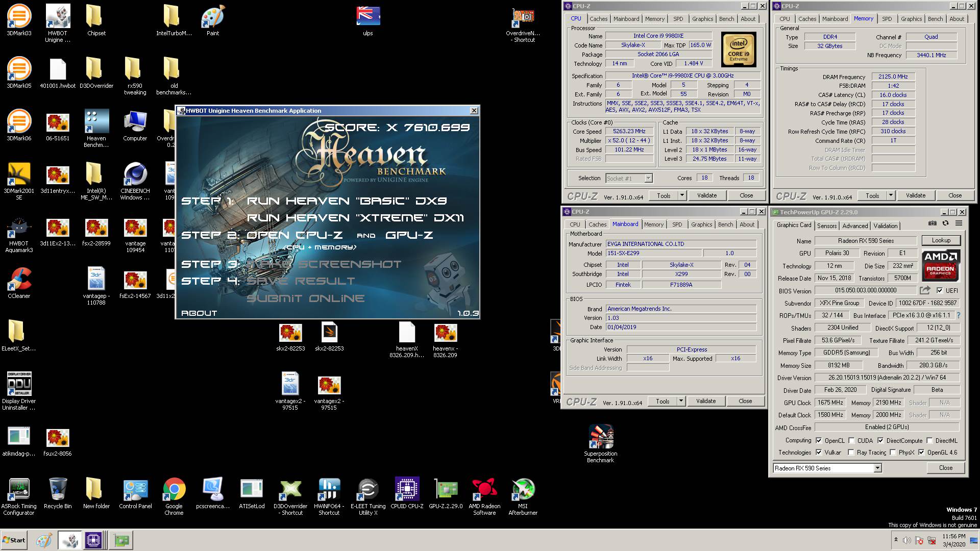Launch E-LEET Tuning Utility X
The image size is (980, 551).
[368, 496]
